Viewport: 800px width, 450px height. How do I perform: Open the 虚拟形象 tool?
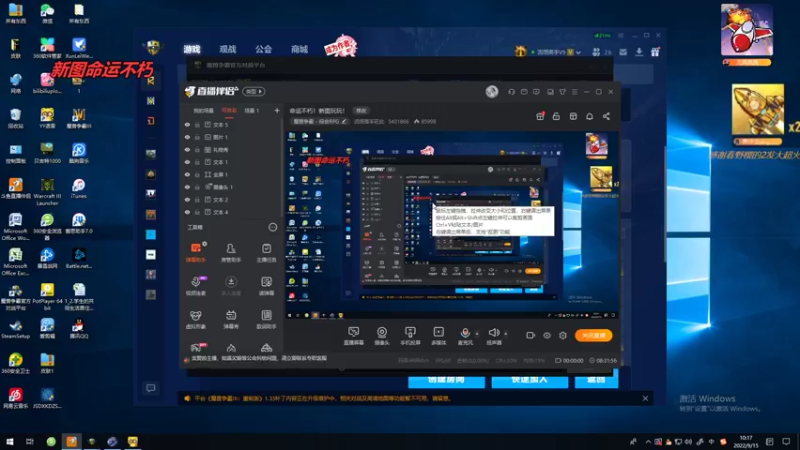tap(196, 319)
